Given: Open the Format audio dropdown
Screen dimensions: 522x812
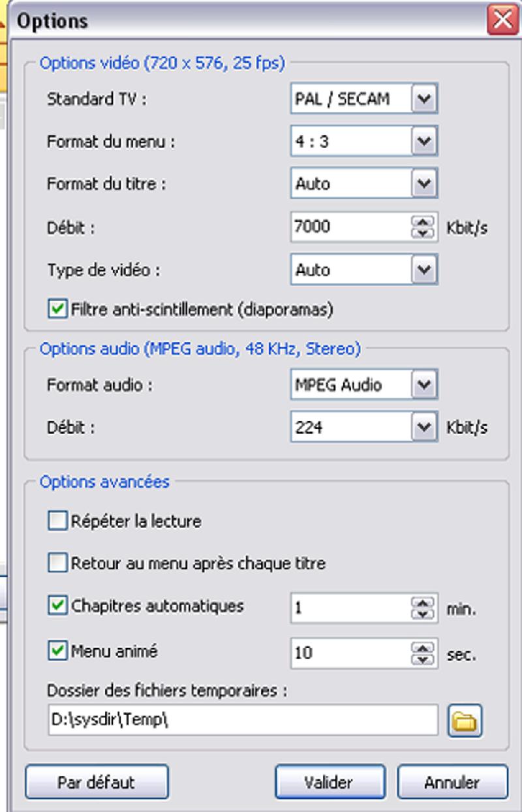Looking at the screenshot, I should click(424, 385).
